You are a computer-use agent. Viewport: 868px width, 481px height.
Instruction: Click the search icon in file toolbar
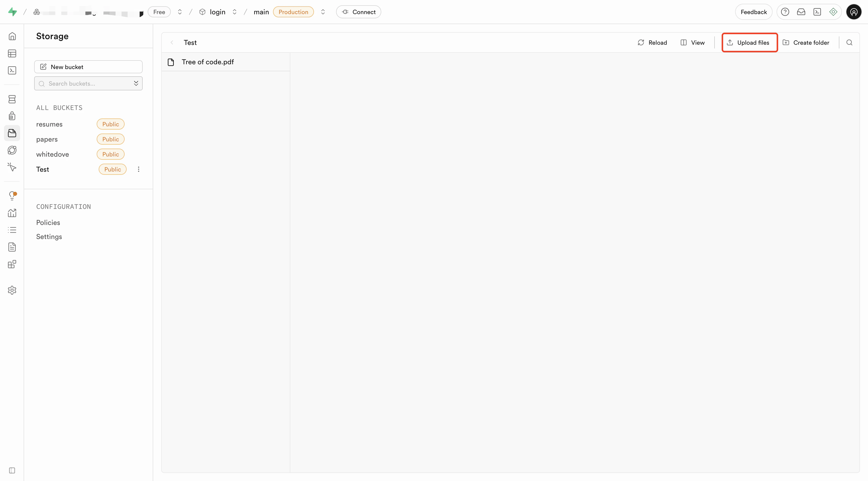point(849,42)
